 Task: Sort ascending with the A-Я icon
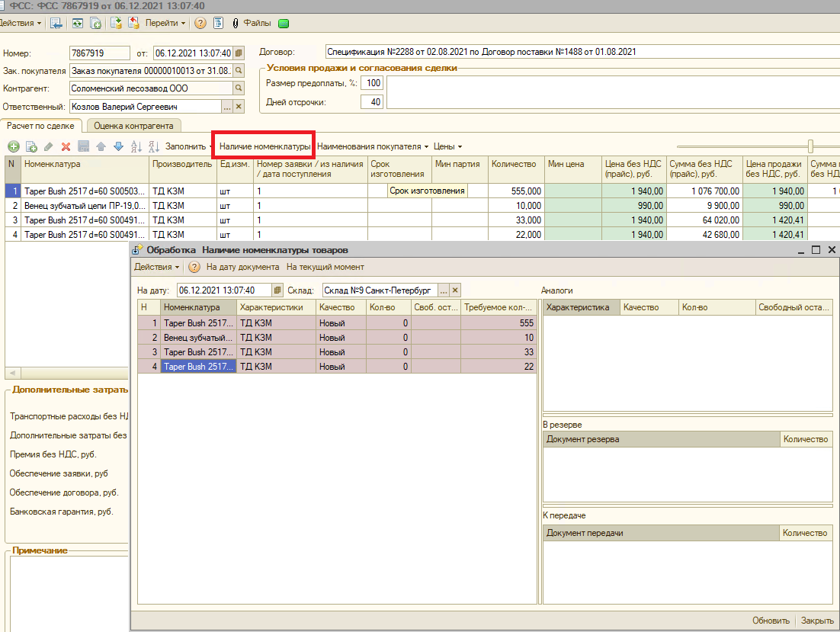136,146
